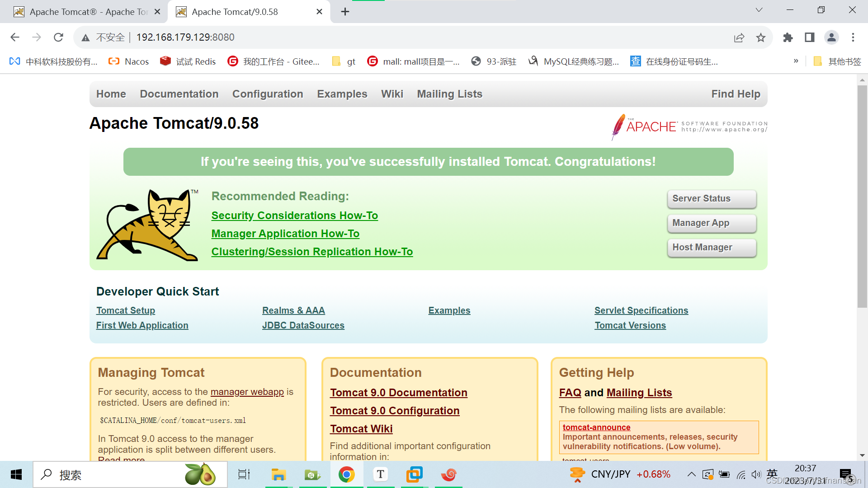Select the Home nav item
868x488 pixels.
(x=111, y=94)
